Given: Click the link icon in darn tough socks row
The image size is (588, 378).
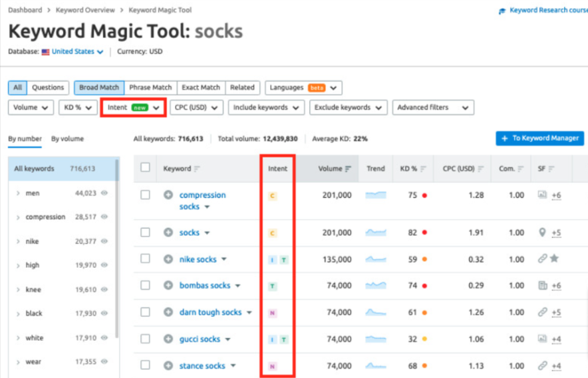Looking at the screenshot, I should pyautogui.click(x=543, y=312).
